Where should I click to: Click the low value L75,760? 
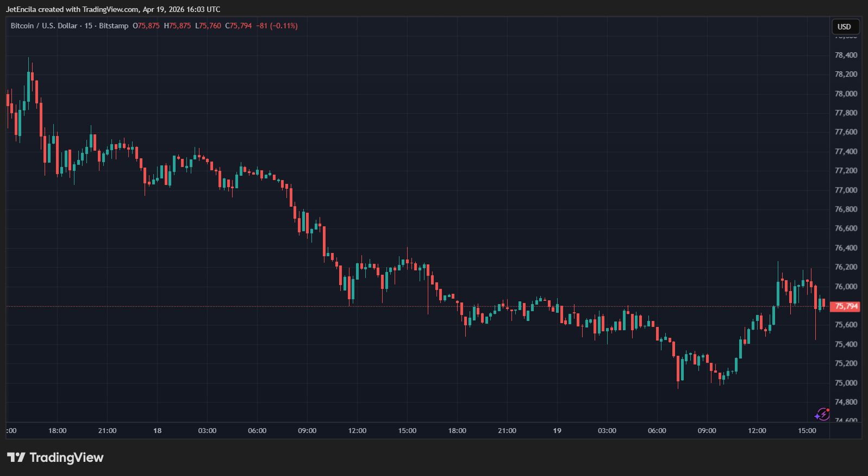click(x=208, y=26)
